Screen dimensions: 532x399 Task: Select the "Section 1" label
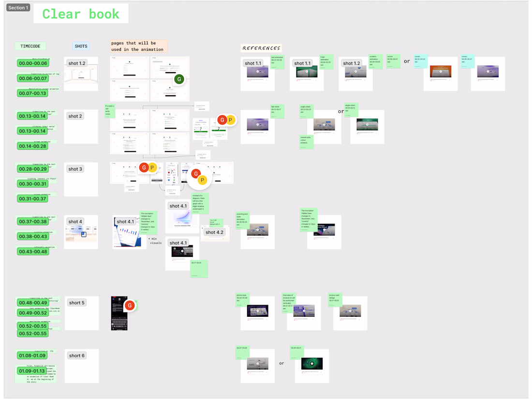(x=18, y=7)
